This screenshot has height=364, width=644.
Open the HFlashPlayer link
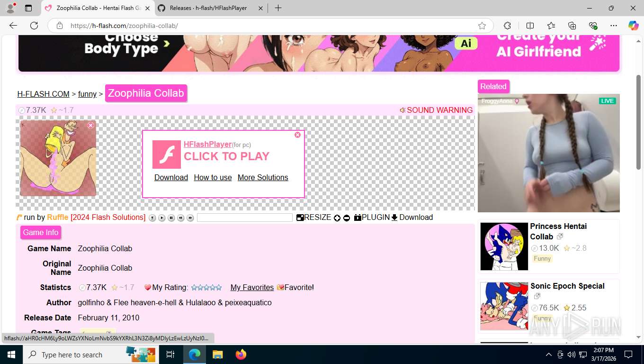207,144
